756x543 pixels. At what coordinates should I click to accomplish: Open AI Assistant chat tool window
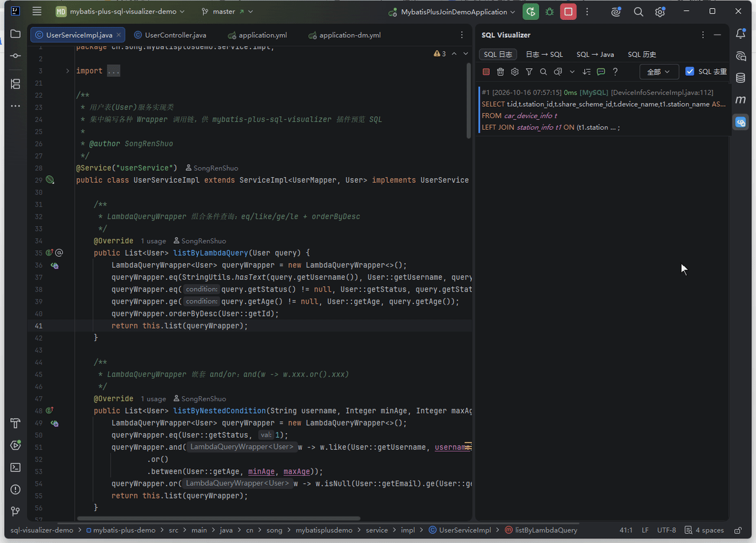tap(741, 56)
